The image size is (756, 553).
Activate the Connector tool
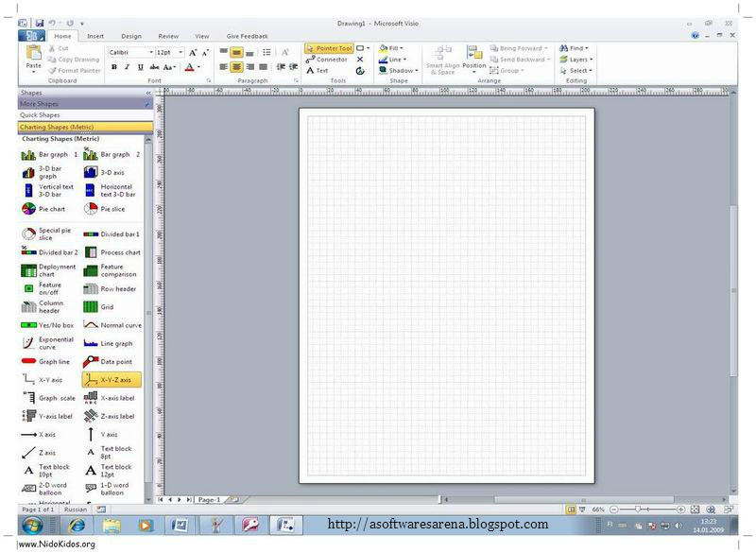(x=327, y=60)
